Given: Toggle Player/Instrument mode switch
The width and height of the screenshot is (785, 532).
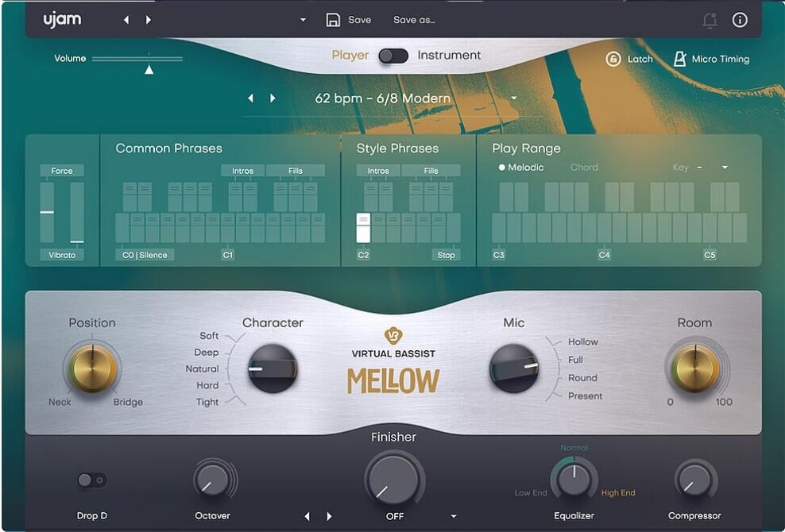Looking at the screenshot, I should pyautogui.click(x=393, y=56).
